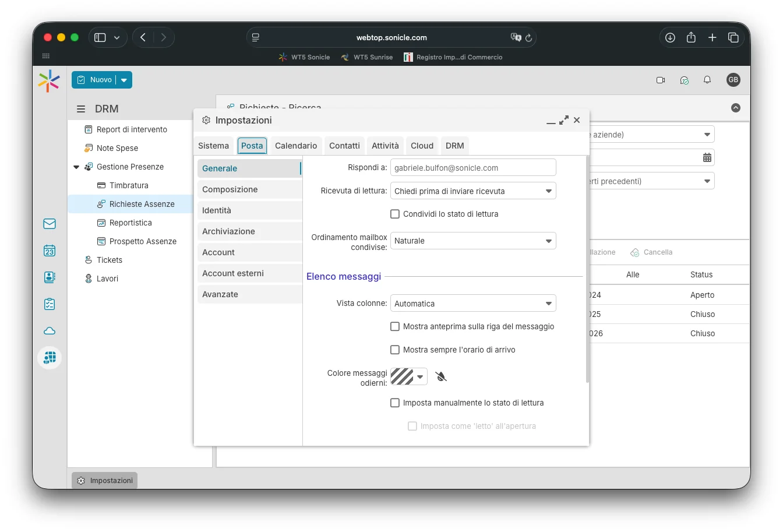Click the Nuovo button
Viewport: 783px width, 532px height.
coord(95,80)
